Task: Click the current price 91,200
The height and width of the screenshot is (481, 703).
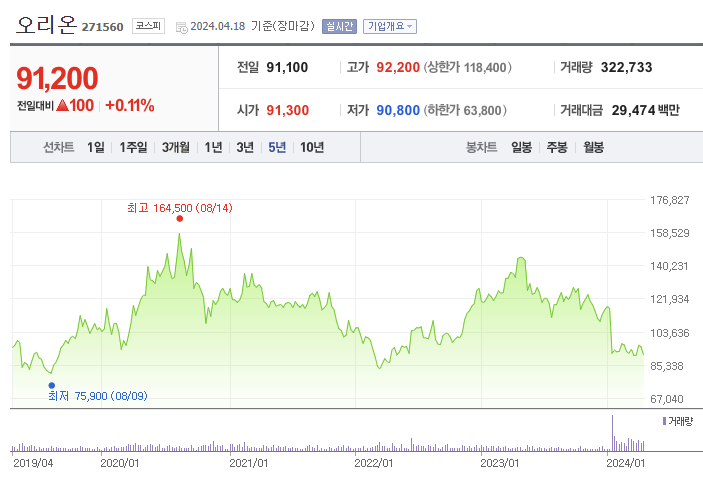Action: [x=57, y=78]
